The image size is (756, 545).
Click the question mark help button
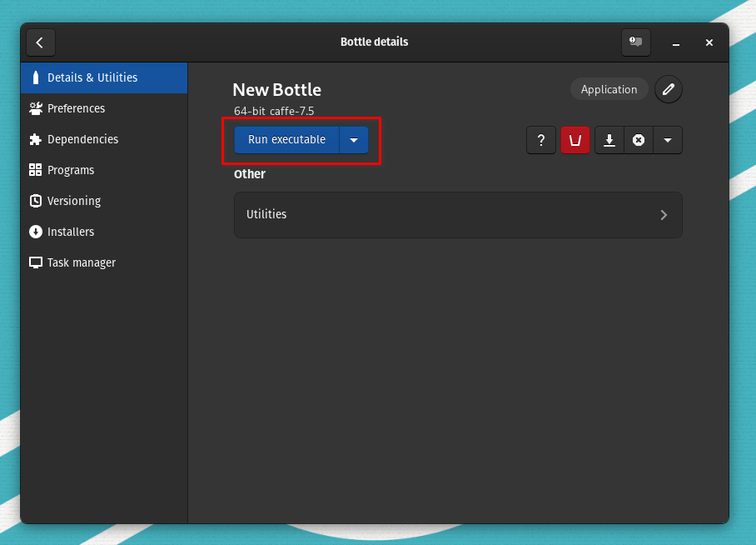click(x=541, y=140)
